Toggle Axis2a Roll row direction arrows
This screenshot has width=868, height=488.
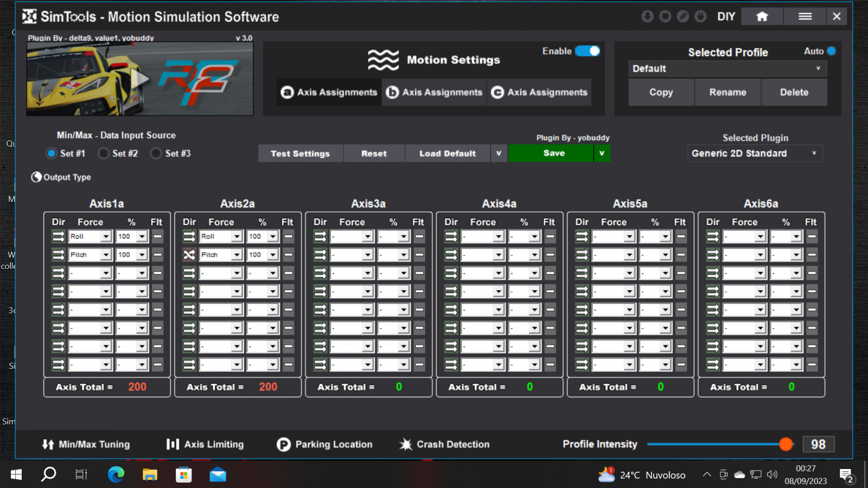[189, 236]
